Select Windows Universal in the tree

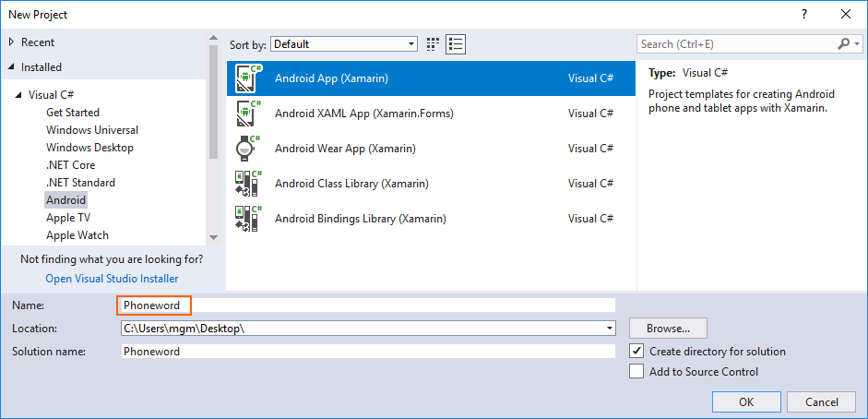coord(92,130)
